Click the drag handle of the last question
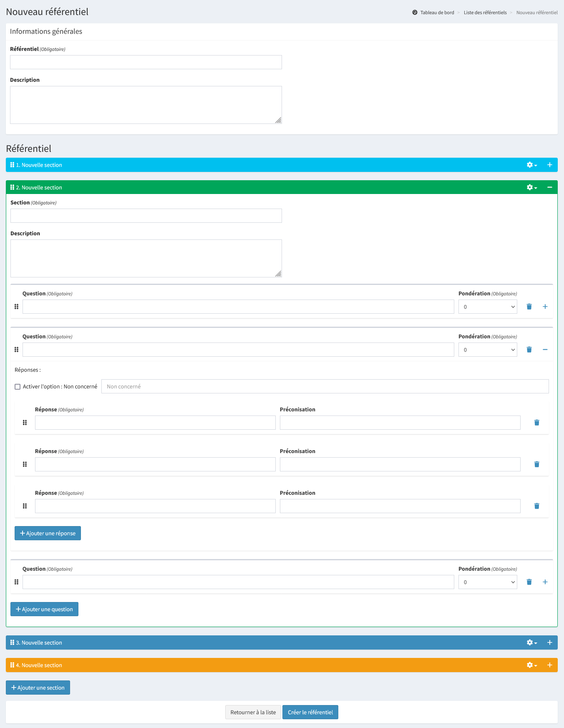 click(16, 582)
